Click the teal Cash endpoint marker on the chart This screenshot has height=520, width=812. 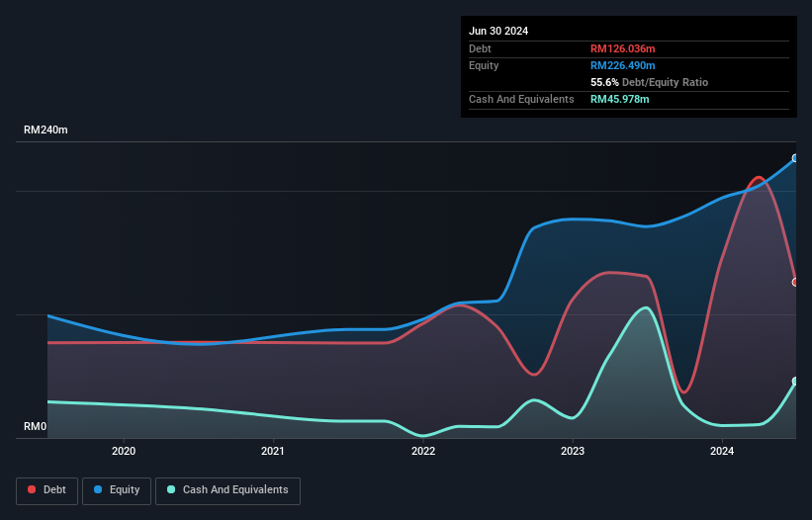pyautogui.click(x=795, y=382)
